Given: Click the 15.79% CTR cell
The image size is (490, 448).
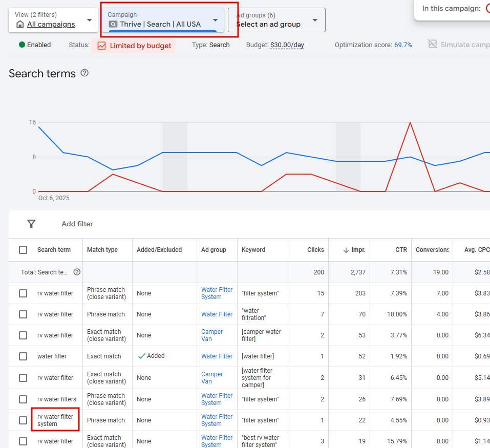Looking at the screenshot, I should pos(397,441).
